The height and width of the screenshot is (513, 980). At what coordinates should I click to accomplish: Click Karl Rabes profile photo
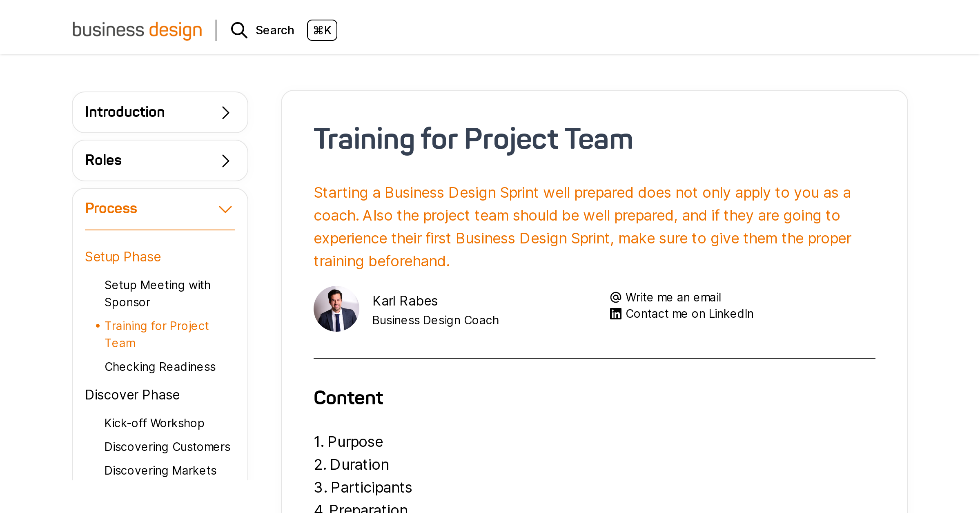coord(336,308)
